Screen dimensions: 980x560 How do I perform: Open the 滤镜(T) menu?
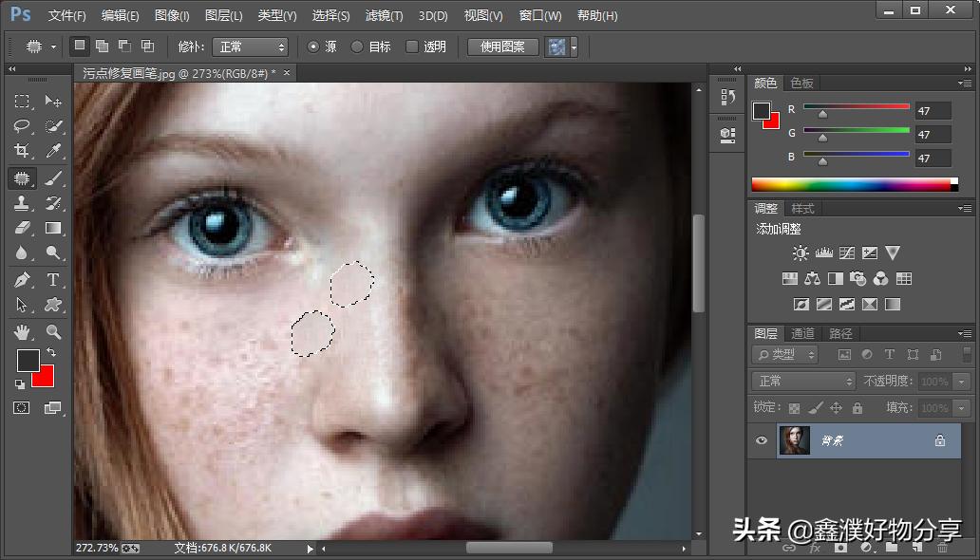click(384, 16)
